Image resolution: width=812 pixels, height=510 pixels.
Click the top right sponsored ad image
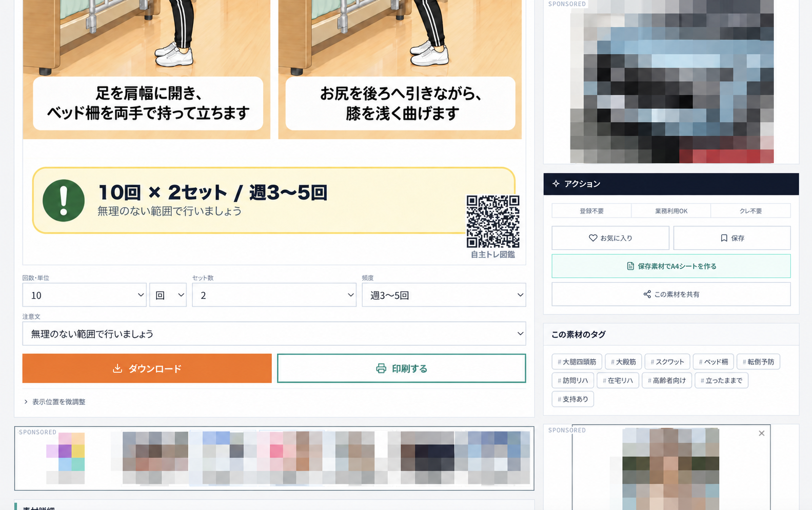point(671,82)
